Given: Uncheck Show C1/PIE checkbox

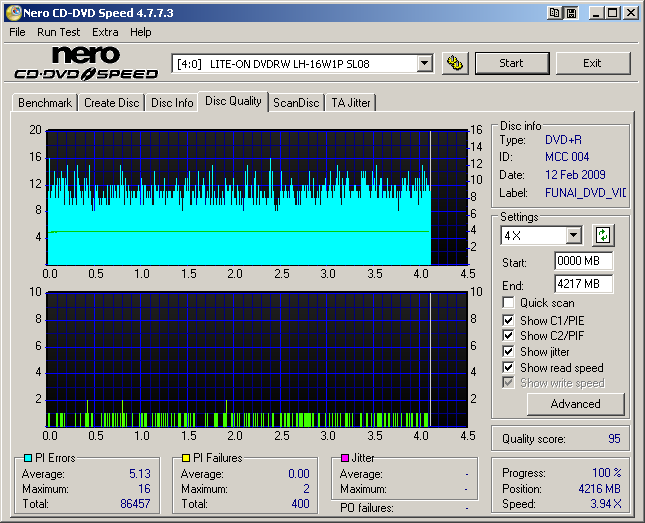Looking at the screenshot, I should [x=508, y=321].
